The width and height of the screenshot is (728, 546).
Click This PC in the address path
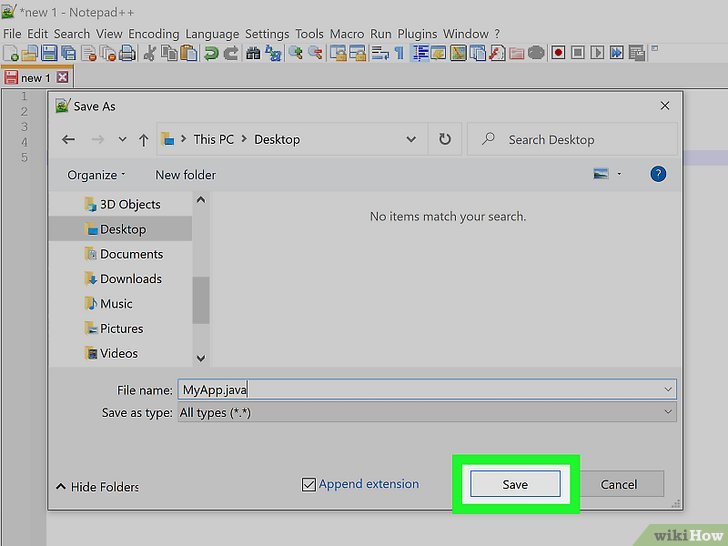pos(214,139)
